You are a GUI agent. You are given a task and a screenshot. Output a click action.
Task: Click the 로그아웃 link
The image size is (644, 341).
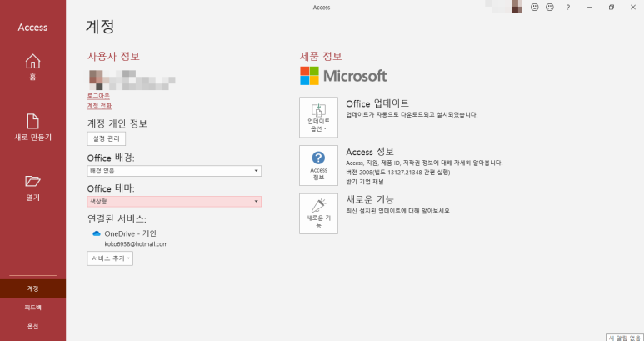coord(98,96)
